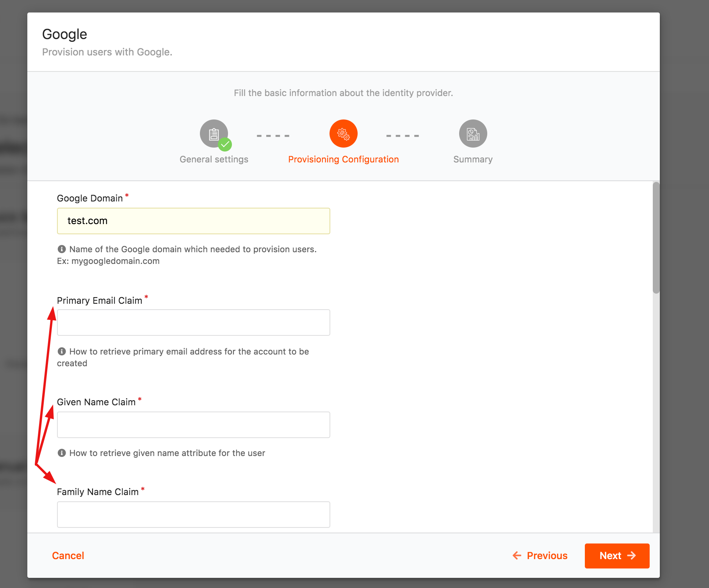This screenshot has height=588, width=709.
Task: Click the form's vertical scrollbar thumb
Action: click(656, 237)
